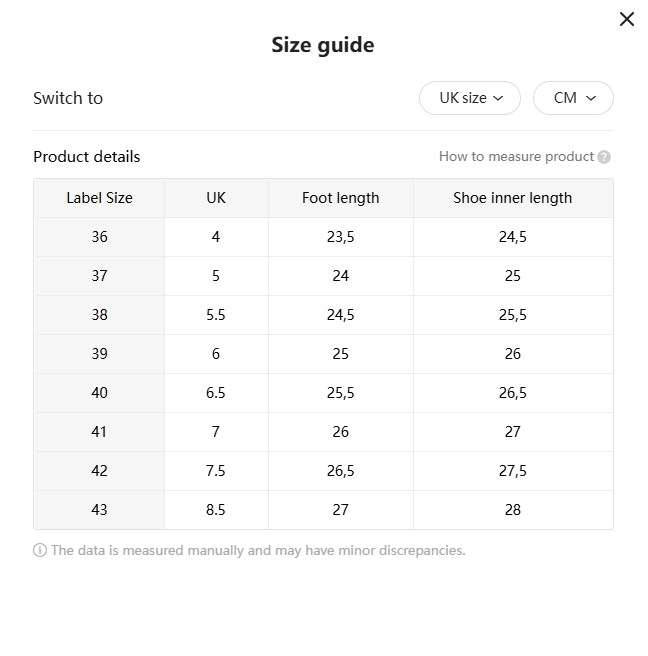Click the Shoe inner length header
Image resolution: width=648 pixels, height=656 pixels.
[x=512, y=198]
